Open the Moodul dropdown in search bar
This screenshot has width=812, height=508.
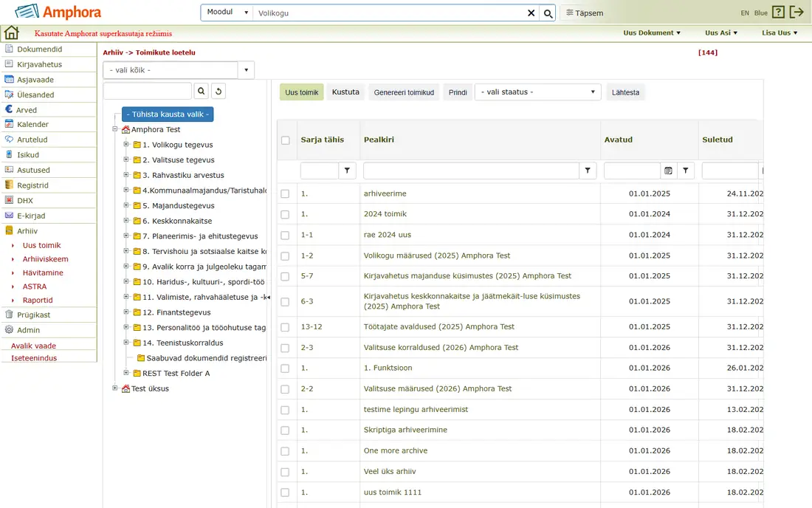[227, 13]
